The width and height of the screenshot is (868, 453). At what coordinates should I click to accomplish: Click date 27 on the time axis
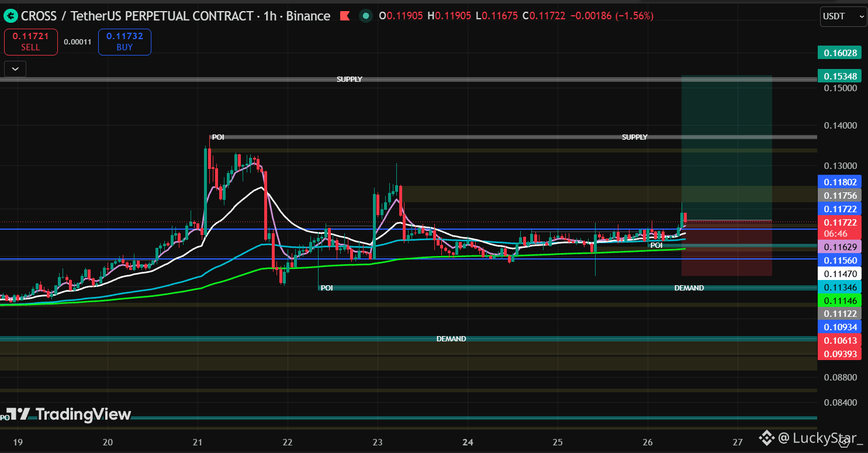[738, 441]
